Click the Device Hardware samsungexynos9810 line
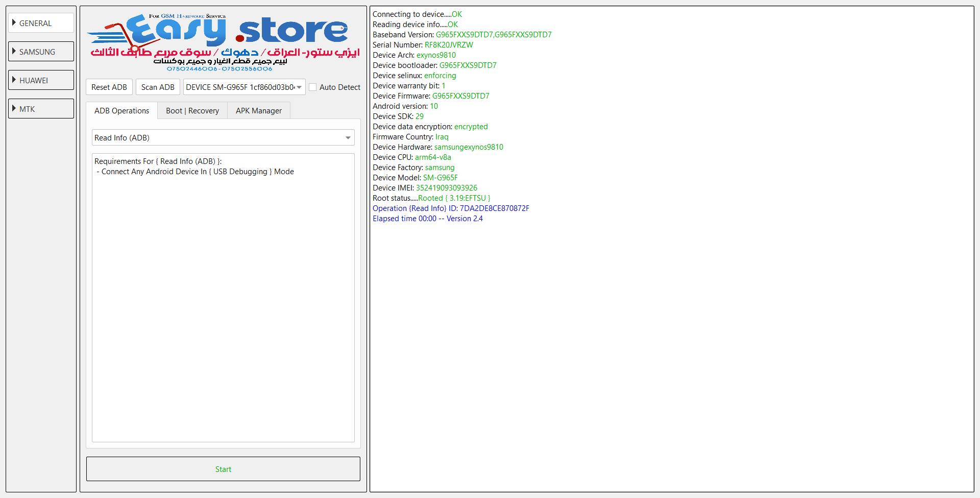The height and width of the screenshot is (498, 980). pyautogui.click(x=438, y=147)
